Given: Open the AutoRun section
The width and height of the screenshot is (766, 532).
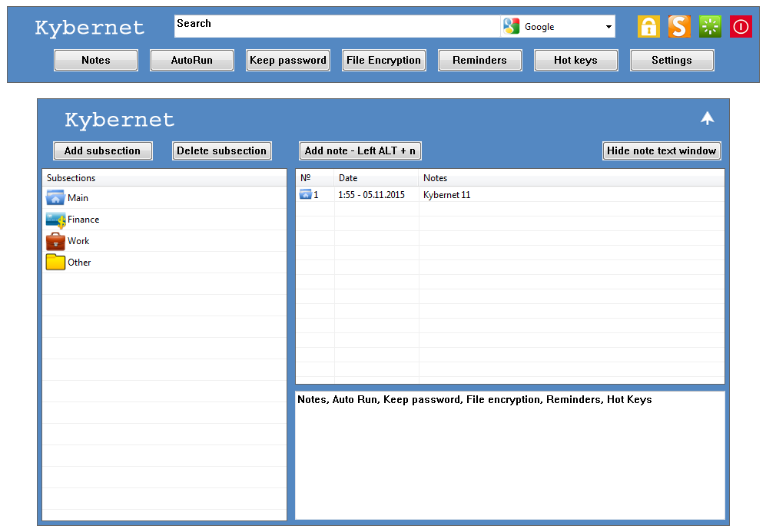Looking at the screenshot, I should 192,61.
